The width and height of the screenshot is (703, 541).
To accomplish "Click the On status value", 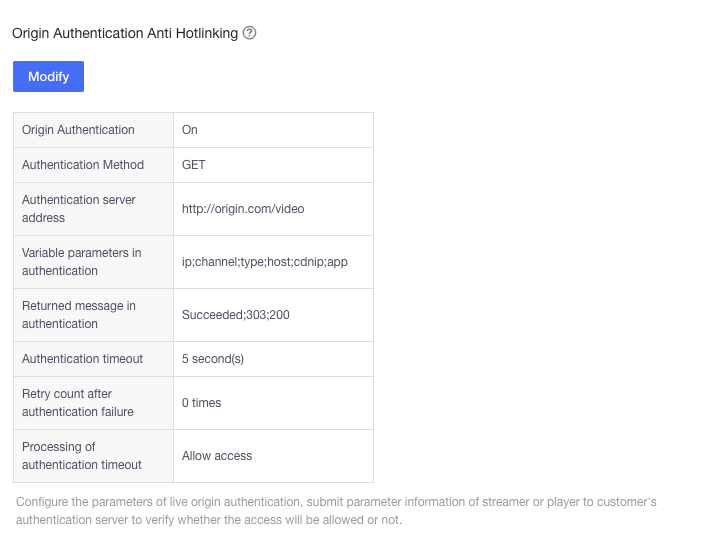I will tap(190, 130).
